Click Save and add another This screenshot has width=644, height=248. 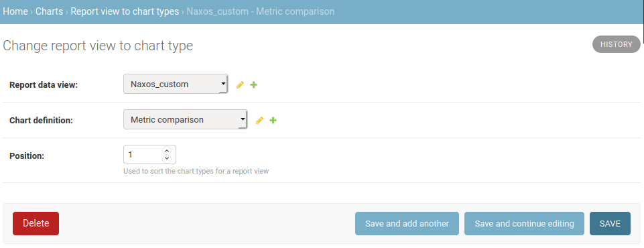point(407,223)
